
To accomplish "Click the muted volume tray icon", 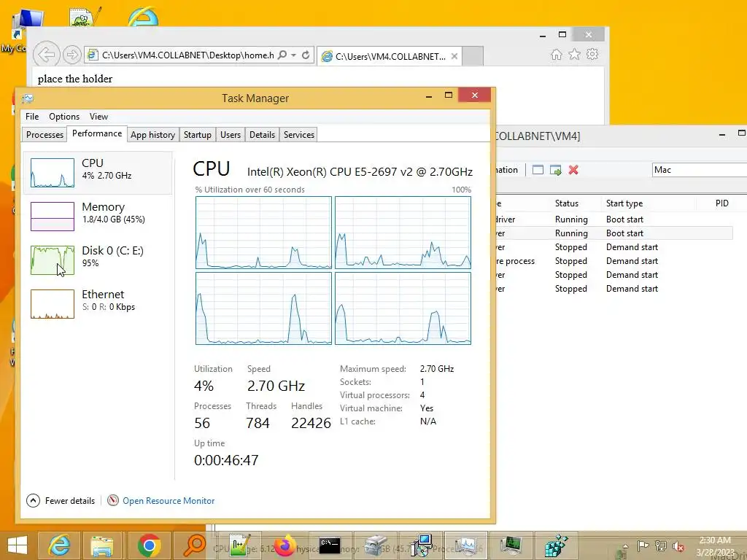I will pos(678,546).
